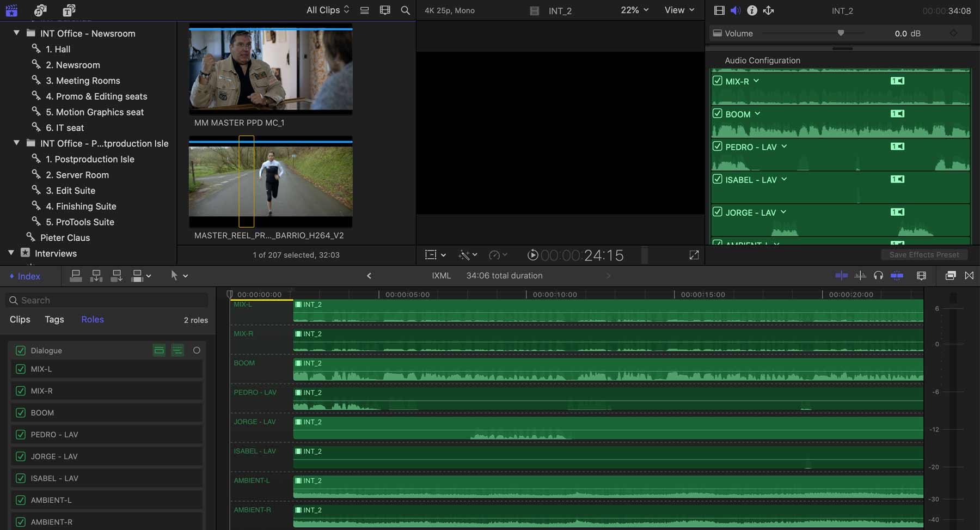Select the Roles tab
The width and height of the screenshot is (980, 530).
click(x=93, y=319)
